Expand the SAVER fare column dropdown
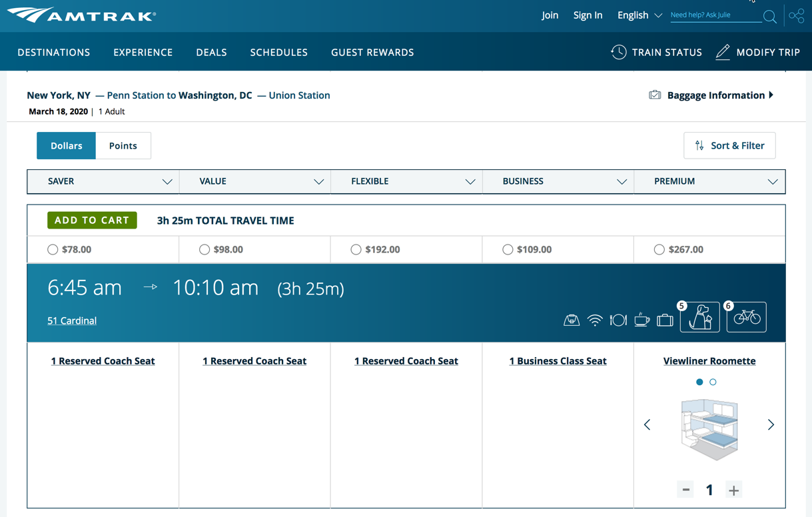This screenshot has height=517, width=812. click(x=168, y=181)
